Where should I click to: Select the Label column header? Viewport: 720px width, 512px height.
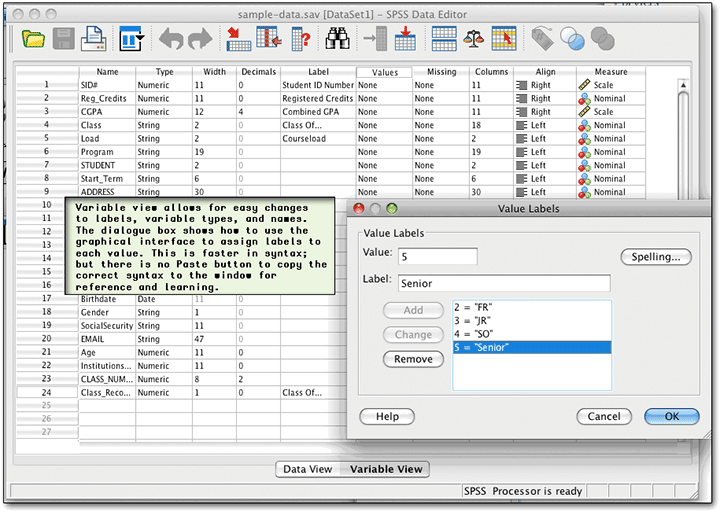(x=318, y=72)
